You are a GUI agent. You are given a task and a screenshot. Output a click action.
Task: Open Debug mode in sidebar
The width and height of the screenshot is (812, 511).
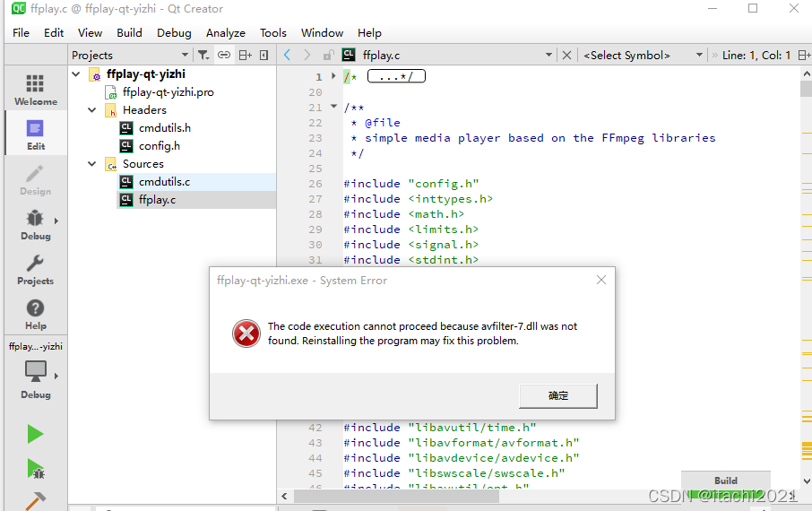[36, 224]
